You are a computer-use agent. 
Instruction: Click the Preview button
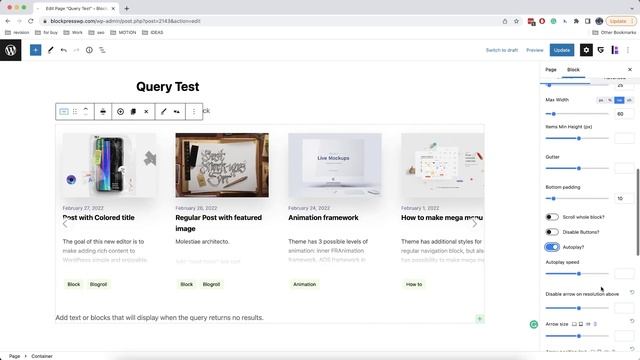click(x=534, y=50)
